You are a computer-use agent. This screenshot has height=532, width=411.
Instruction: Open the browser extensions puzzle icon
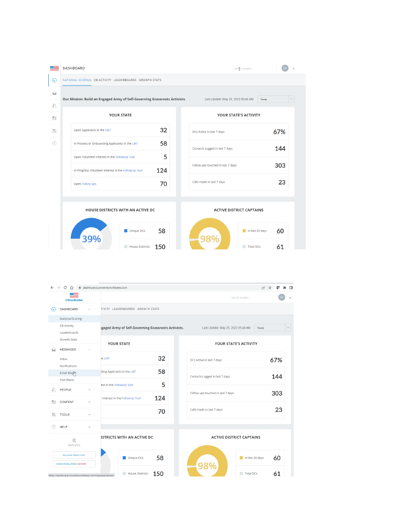285,287
